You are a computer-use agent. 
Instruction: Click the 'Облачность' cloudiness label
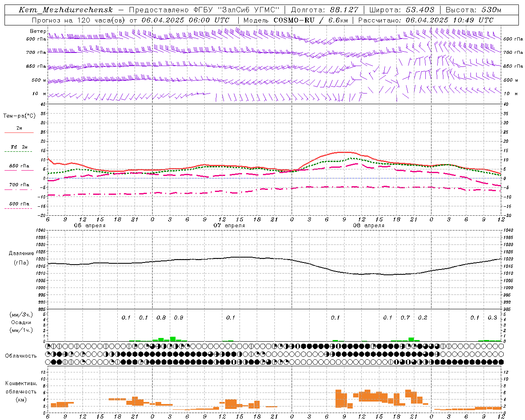[x=21, y=356]
